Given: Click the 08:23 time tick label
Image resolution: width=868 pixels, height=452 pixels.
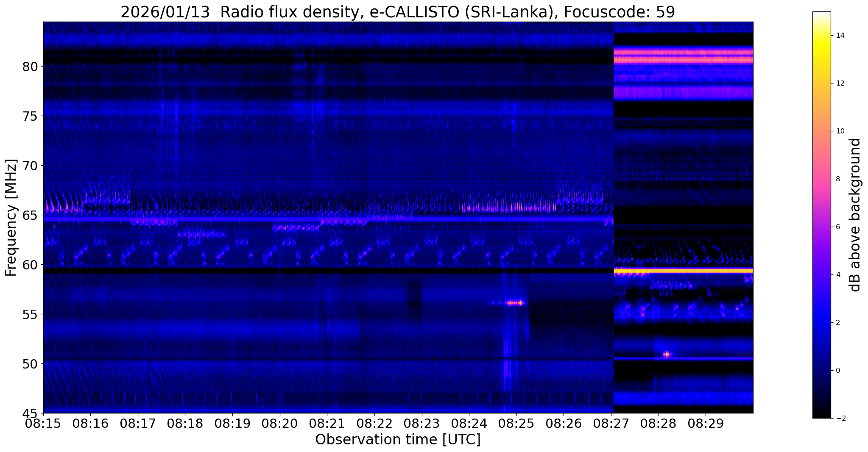Looking at the screenshot, I should [422, 423].
